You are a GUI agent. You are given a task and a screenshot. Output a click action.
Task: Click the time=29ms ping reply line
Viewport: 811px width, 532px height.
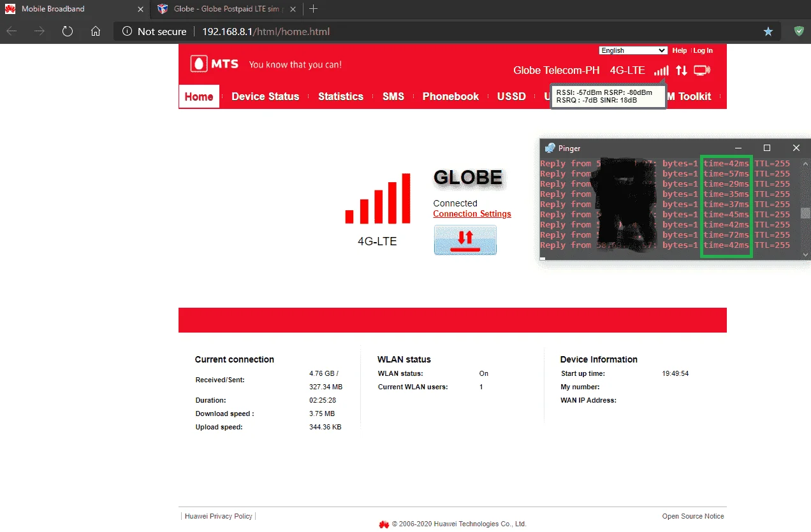coord(665,184)
